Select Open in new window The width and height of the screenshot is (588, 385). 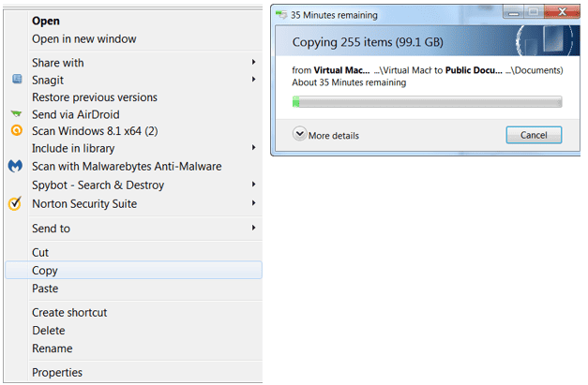[x=84, y=39]
